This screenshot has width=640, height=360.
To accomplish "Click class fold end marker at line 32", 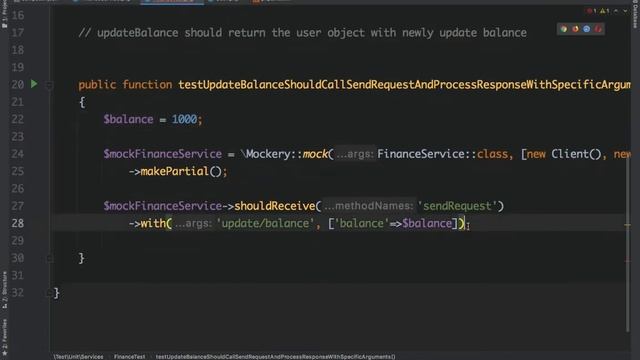I will (49, 293).
